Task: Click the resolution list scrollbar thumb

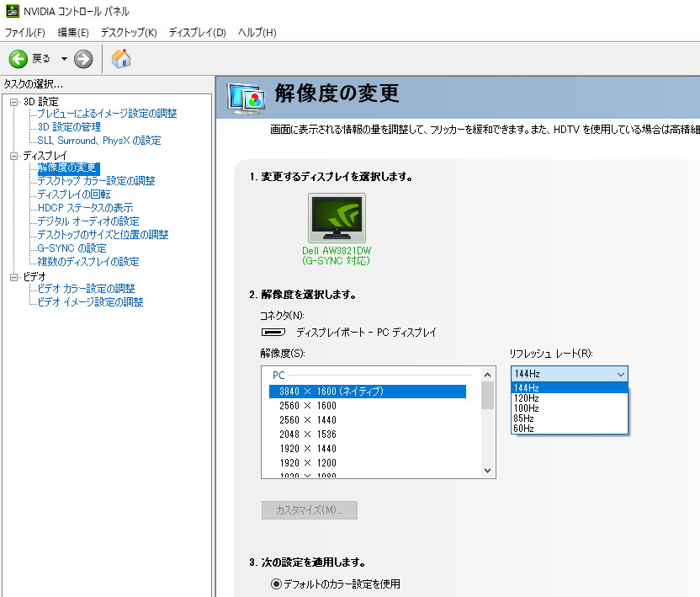Action: coord(487,395)
